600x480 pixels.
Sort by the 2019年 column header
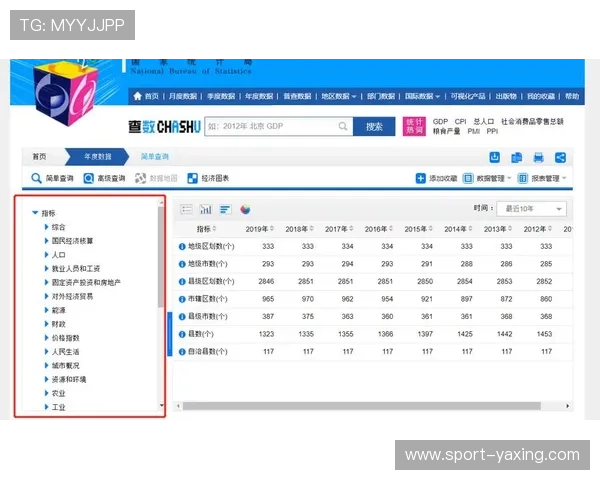click(x=259, y=229)
